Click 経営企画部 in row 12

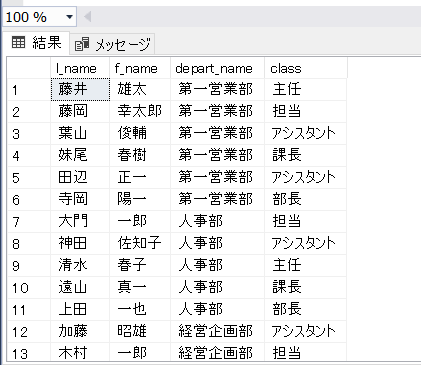pyautogui.click(x=216, y=331)
